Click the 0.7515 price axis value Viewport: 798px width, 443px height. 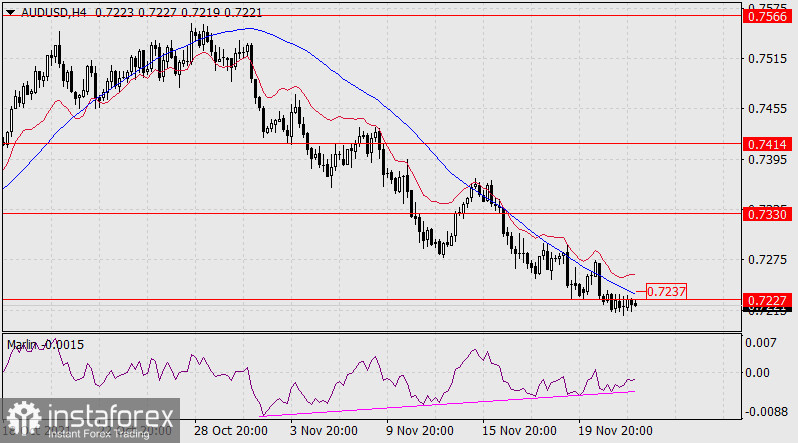[x=766, y=59]
